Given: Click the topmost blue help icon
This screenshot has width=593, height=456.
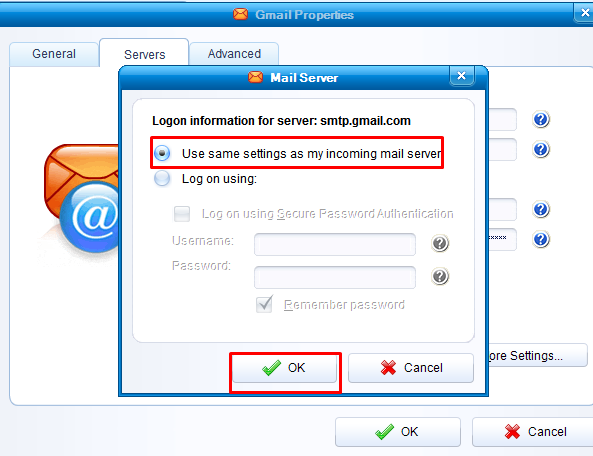Looking at the screenshot, I should (x=541, y=119).
